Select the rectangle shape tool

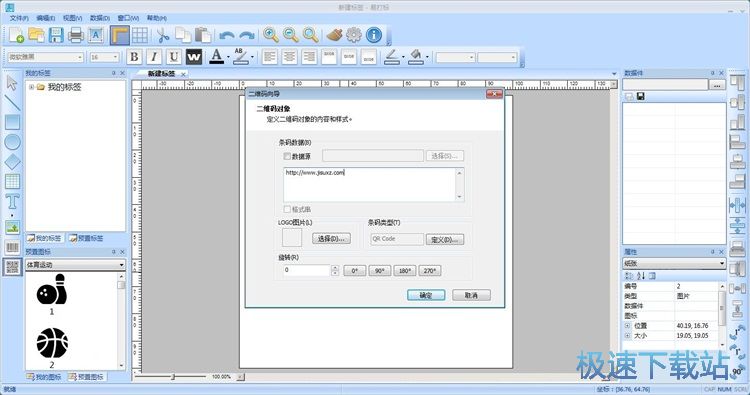click(x=12, y=122)
